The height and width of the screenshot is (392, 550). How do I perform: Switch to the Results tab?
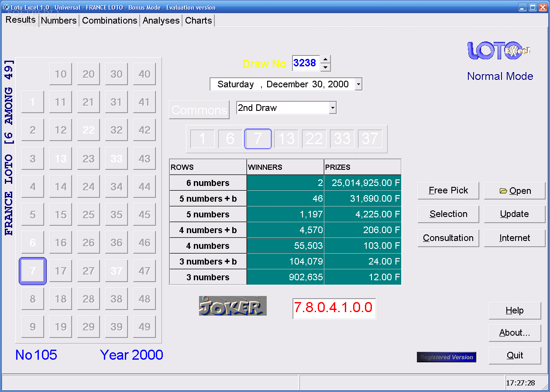[x=21, y=20]
